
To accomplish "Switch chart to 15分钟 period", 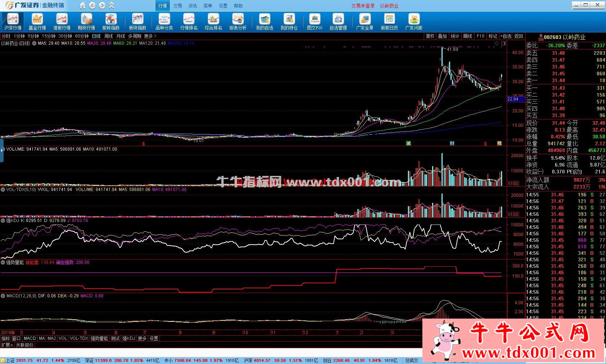I will [x=48, y=36].
